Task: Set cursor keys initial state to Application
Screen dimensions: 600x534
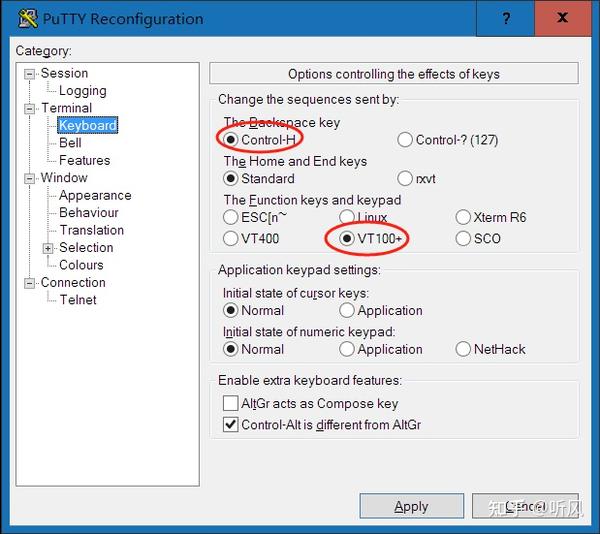Action: point(347,311)
